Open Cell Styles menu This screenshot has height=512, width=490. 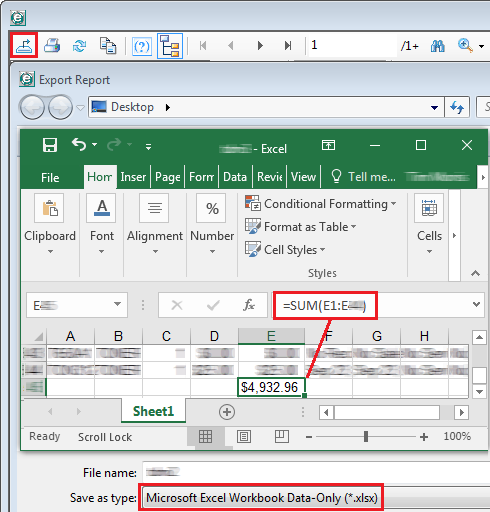coord(284,250)
